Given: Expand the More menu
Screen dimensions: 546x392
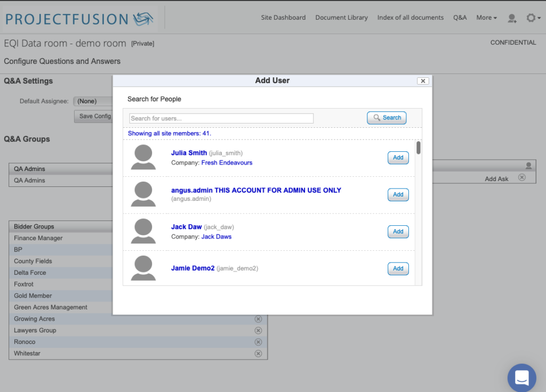Looking at the screenshot, I should (486, 18).
